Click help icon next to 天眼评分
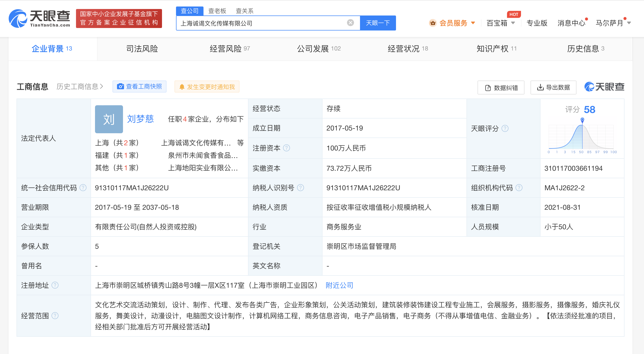644x354 pixels. click(x=505, y=128)
